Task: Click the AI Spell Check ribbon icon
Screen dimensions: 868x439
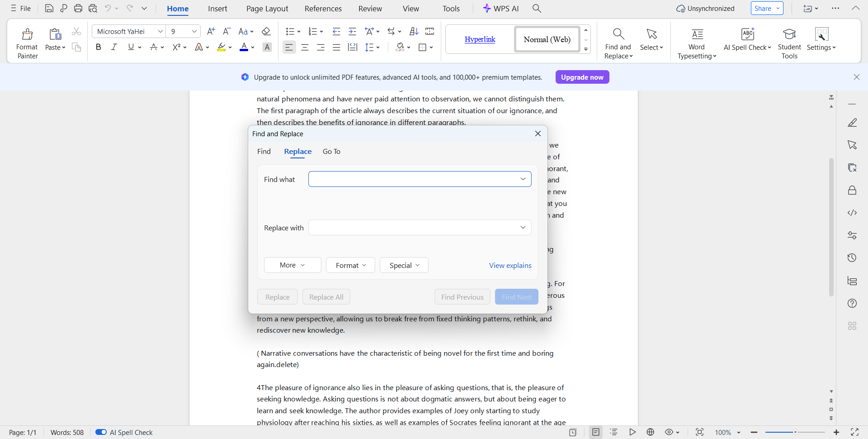Action: click(747, 35)
